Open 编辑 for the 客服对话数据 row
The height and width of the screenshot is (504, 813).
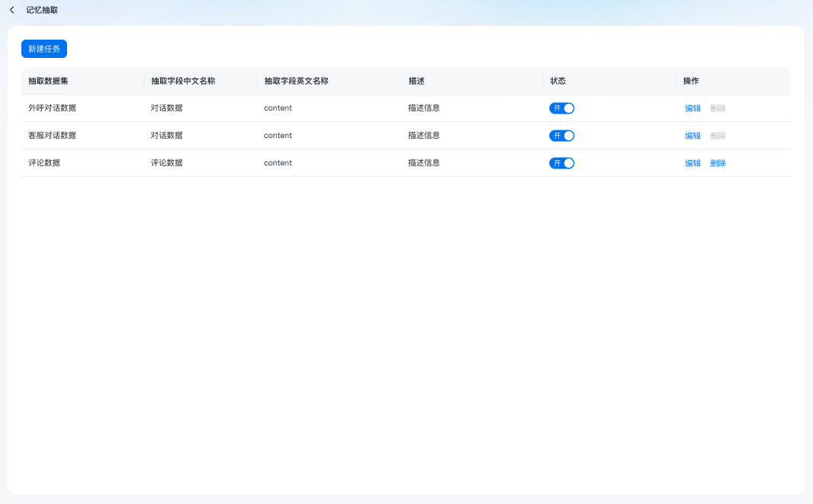point(692,135)
